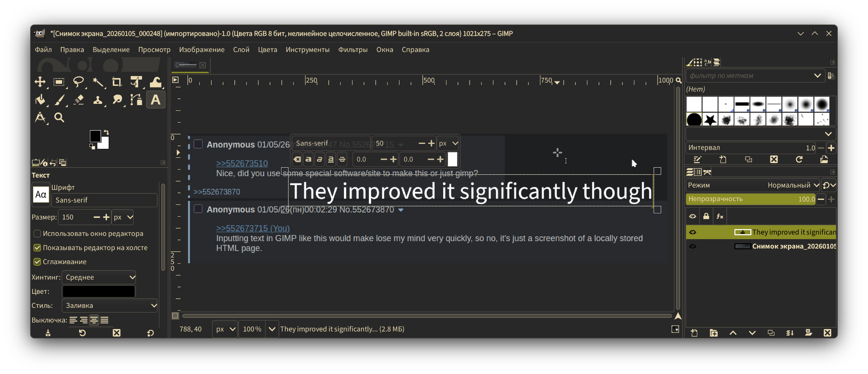868x374 pixels.
Task: Select the Bucket Fill tool
Action: (40, 100)
